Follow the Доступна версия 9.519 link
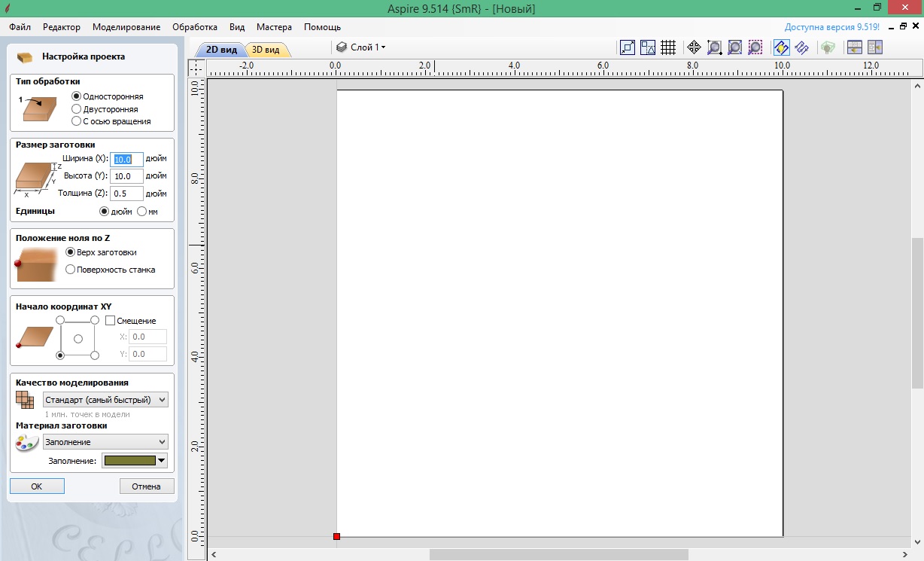924x561 pixels. (831, 27)
